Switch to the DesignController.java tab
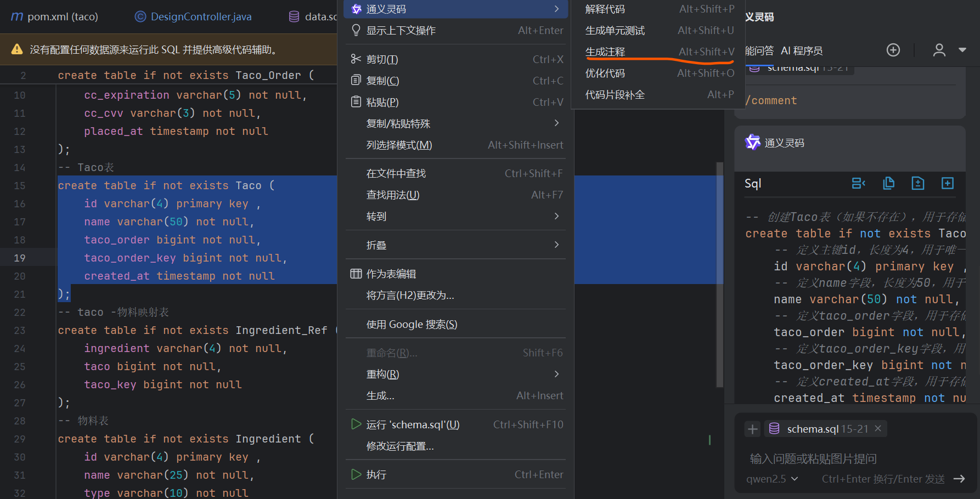This screenshot has width=980, height=499. click(x=201, y=16)
